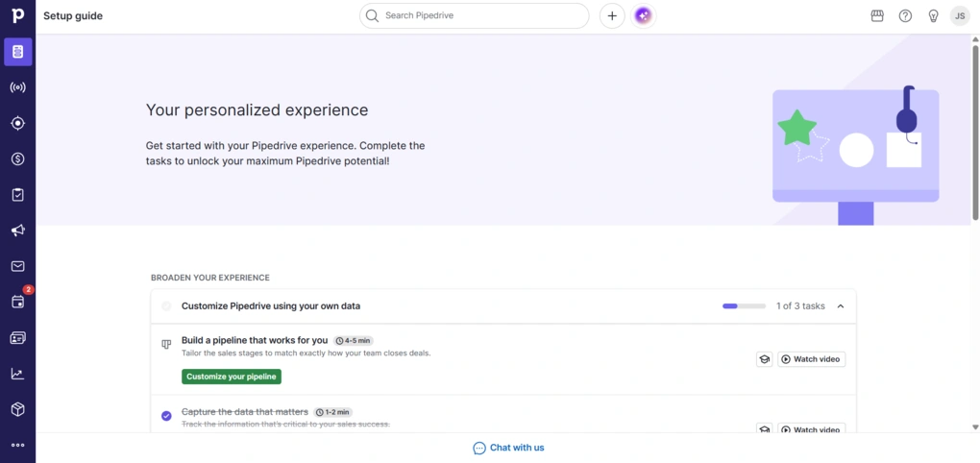The width and height of the screenshot is (980, 463).
Task: Click the 1-2 min duration tag
Action: pyautogui.click(x=333, y=412)
